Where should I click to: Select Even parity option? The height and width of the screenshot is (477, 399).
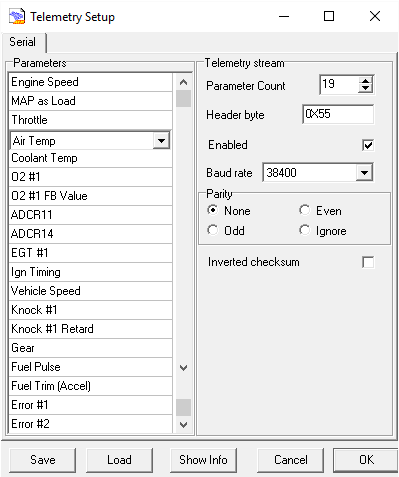point(304,210)
